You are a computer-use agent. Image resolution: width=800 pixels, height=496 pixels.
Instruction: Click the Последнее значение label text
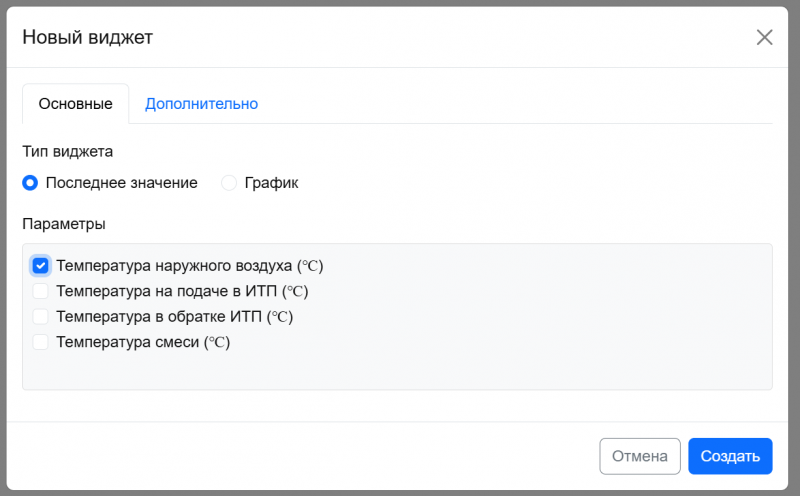[121, 183]
